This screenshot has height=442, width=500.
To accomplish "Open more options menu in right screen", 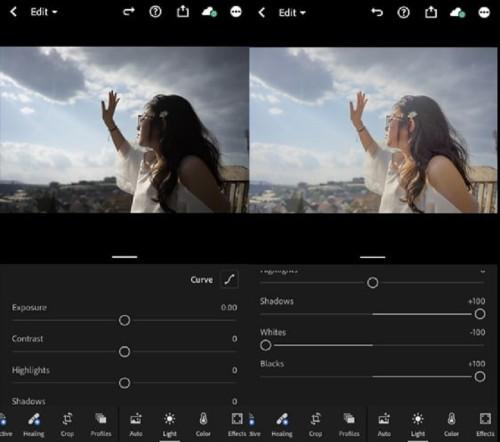I will coord(484,13).
